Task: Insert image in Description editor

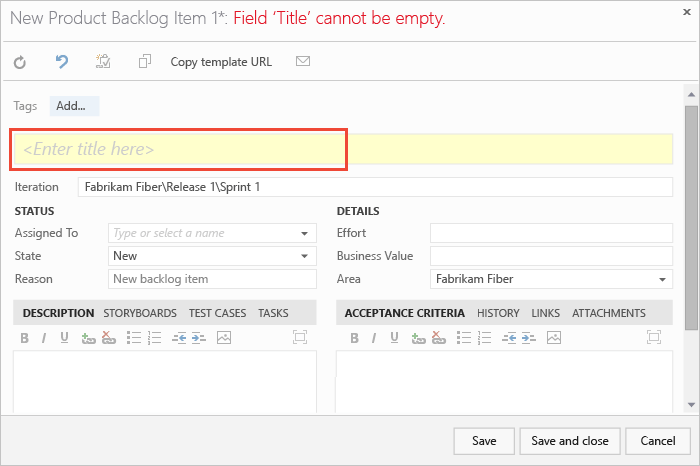Action: point(224,338)
